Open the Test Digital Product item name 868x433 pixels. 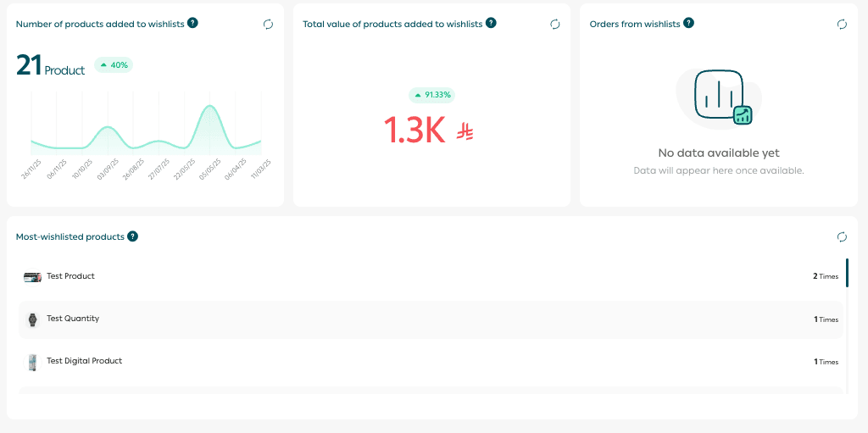click(84, 361)
